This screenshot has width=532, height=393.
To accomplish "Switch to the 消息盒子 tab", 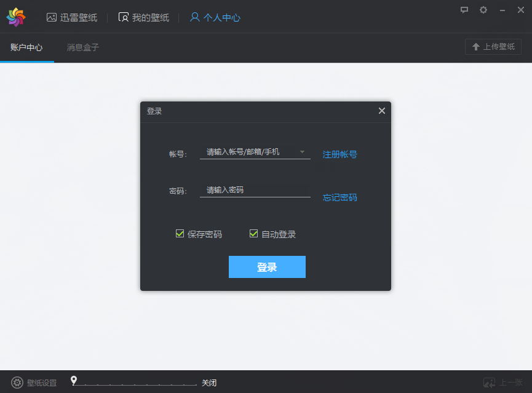I will [82, 47].
